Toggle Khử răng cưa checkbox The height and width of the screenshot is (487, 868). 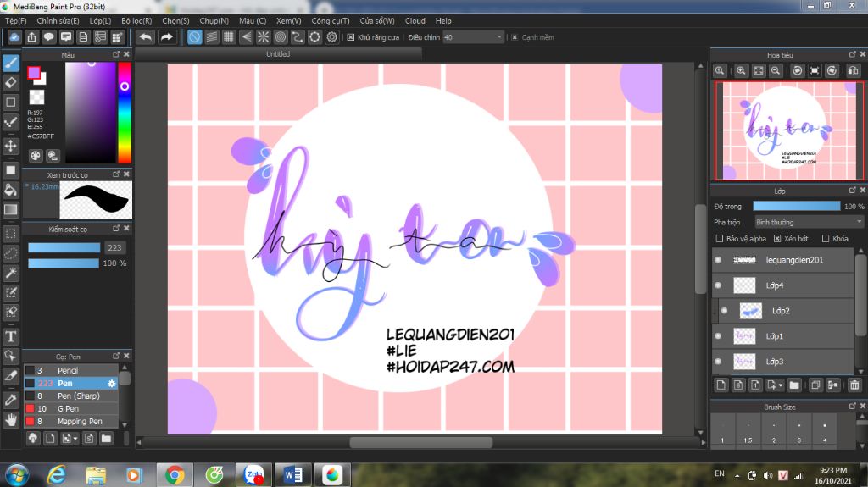pyautogui.click(x=350, y=37)
